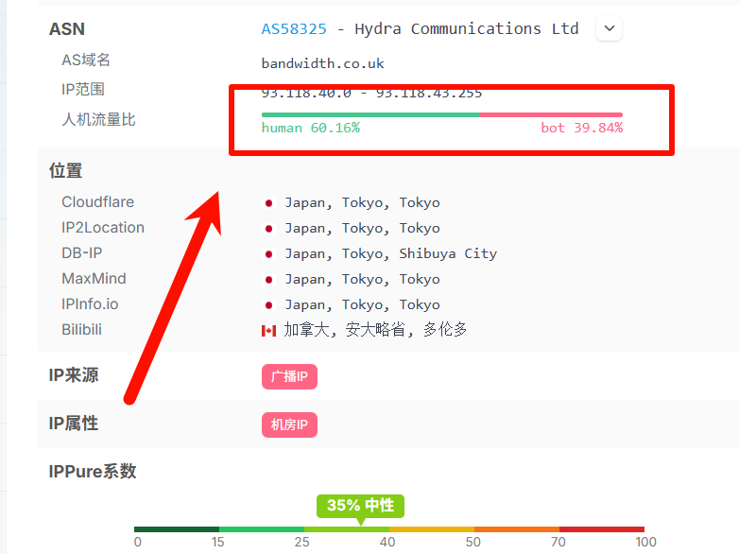Select the bandwidth.co.uk domain text
This screenshot has width=756, height=554.
coord(322,63)
